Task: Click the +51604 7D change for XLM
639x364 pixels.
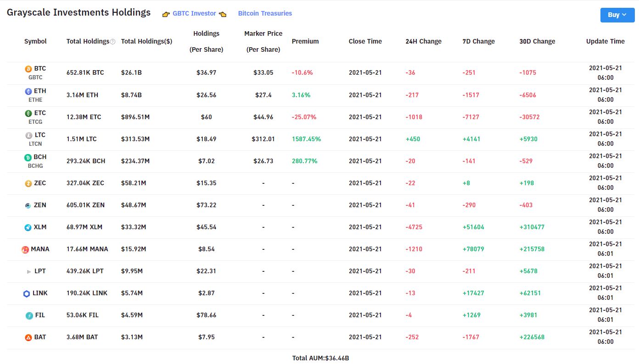Action: pyautogui.click(x=473, y=227)
